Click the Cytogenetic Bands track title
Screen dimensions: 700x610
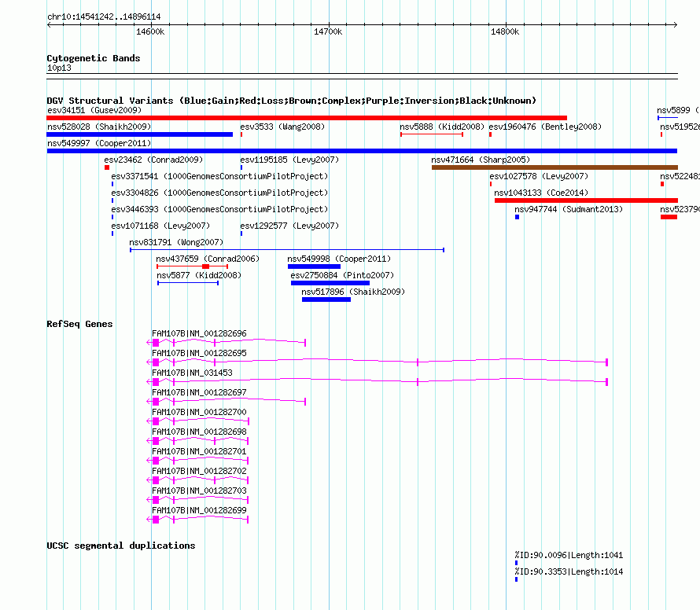pyautogui.click(x=94, y=58)
